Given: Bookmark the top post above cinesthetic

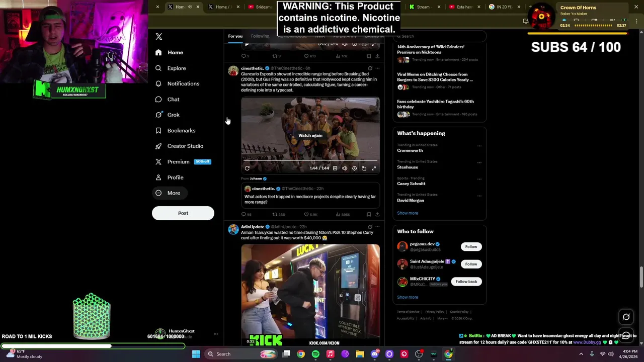Looking at the screenshot, I should (369, 56).
